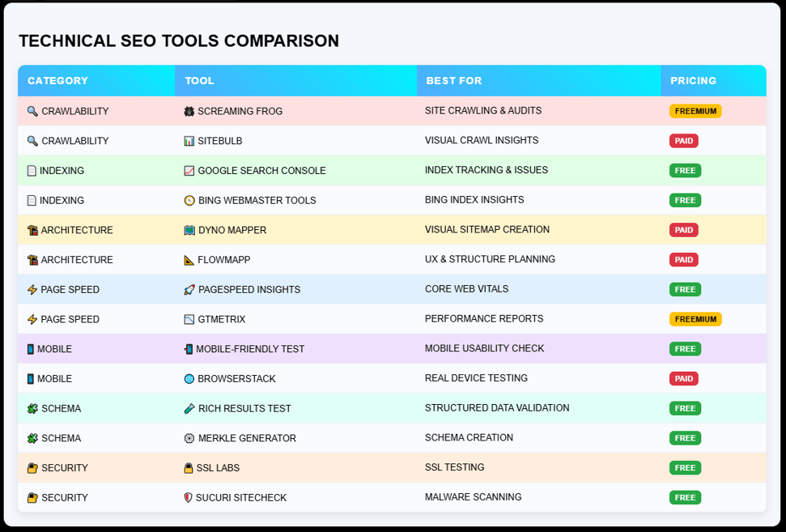Click the PAID badge on Sitebulb row
Image resolution: width=786 pixels, height=532 pixels.
684,140
